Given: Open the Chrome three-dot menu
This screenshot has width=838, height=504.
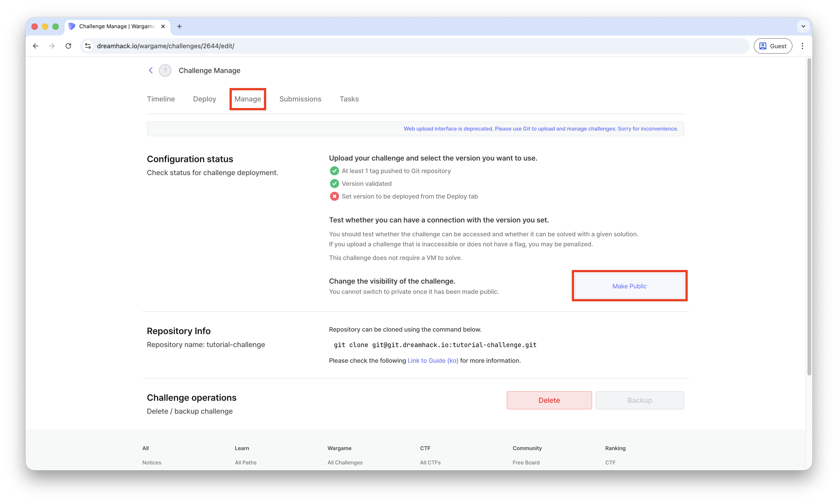Looking at the screenshot, I should (802, 46).
